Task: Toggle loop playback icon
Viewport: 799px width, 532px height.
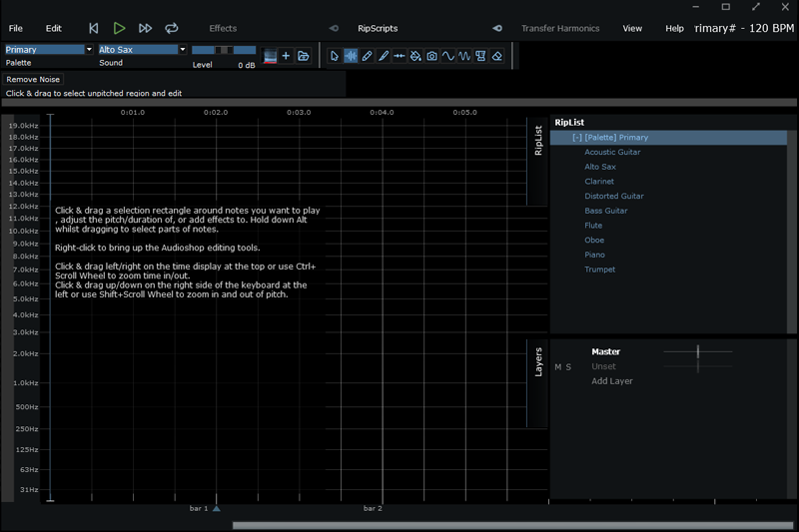Action: (171, 28)
